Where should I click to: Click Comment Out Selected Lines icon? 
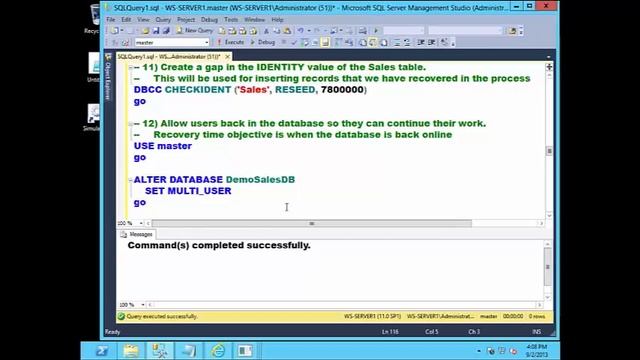(397, 42)
